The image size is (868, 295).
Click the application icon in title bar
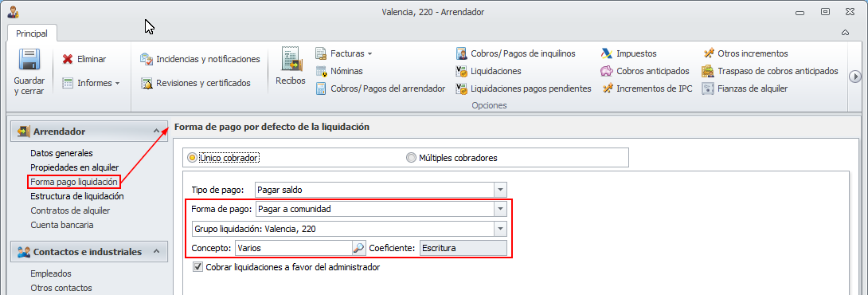coord(12,11)
